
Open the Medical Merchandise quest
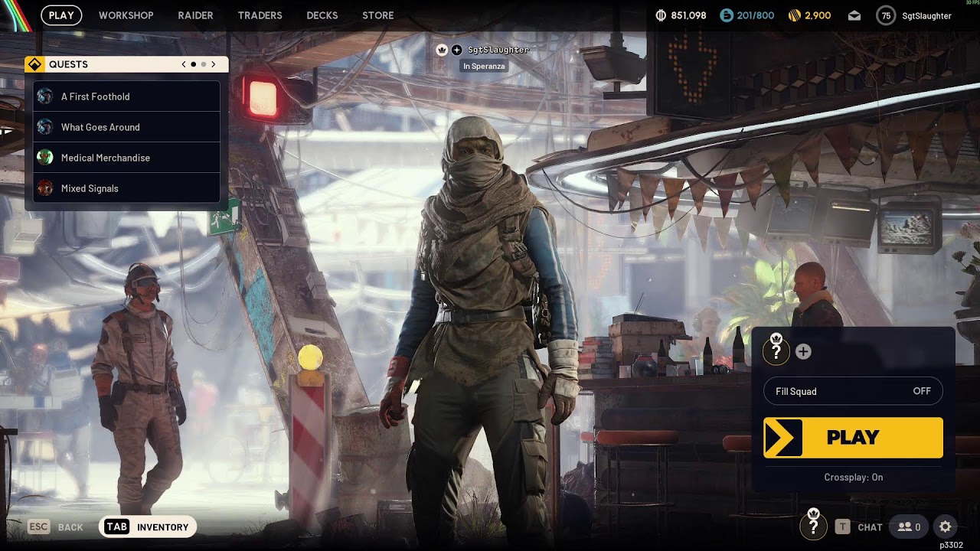tap(127, 158)
